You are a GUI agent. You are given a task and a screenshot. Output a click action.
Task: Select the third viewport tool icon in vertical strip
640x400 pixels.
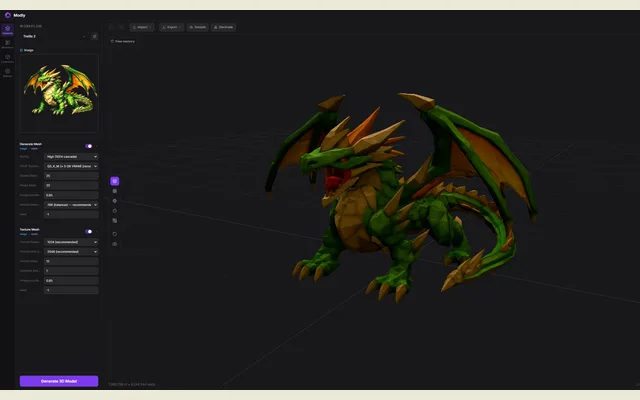click(115, 201)
